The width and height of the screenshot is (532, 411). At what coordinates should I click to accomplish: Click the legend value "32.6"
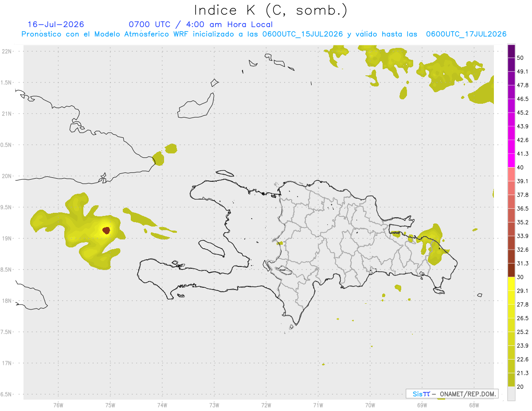coord(523,250)
